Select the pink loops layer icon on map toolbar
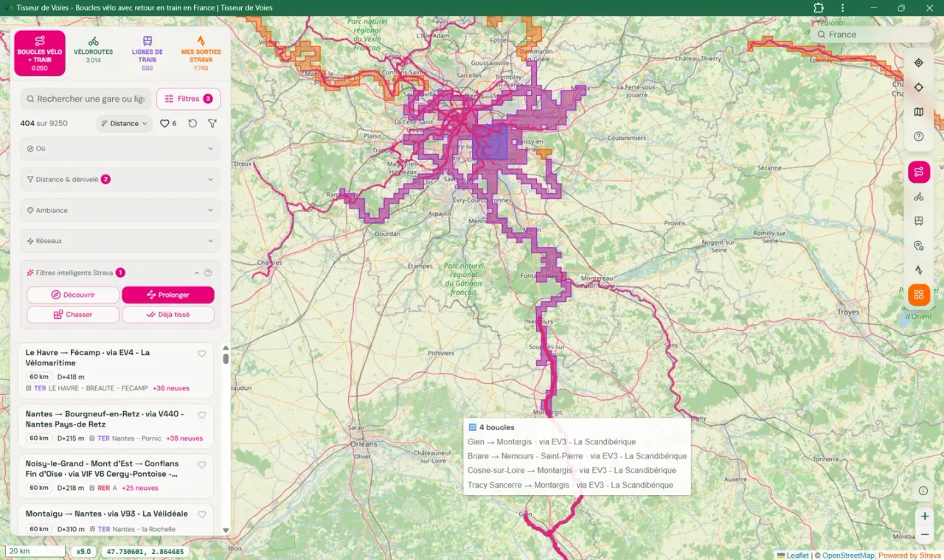 click(x=919, y=172)
